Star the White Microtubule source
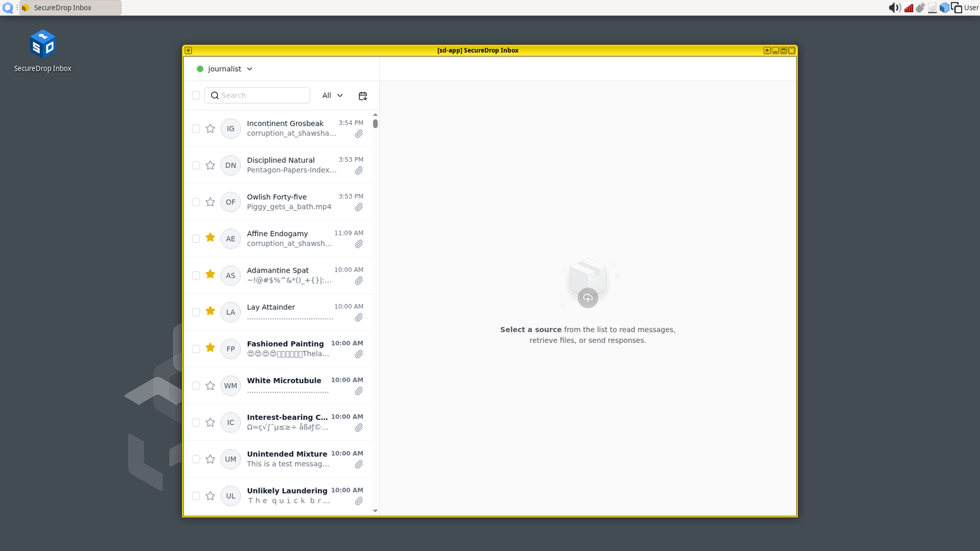This screenshot has width=980, height=551. (210, 385)
